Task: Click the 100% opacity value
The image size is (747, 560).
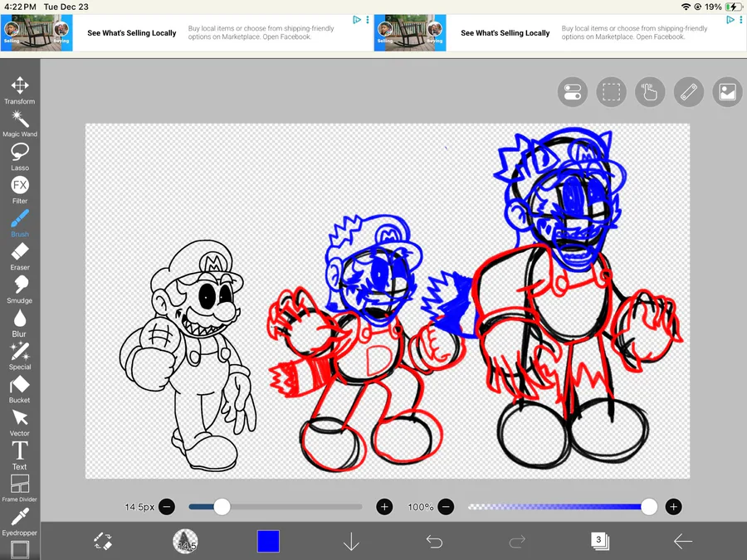Action: pos(420,507)
